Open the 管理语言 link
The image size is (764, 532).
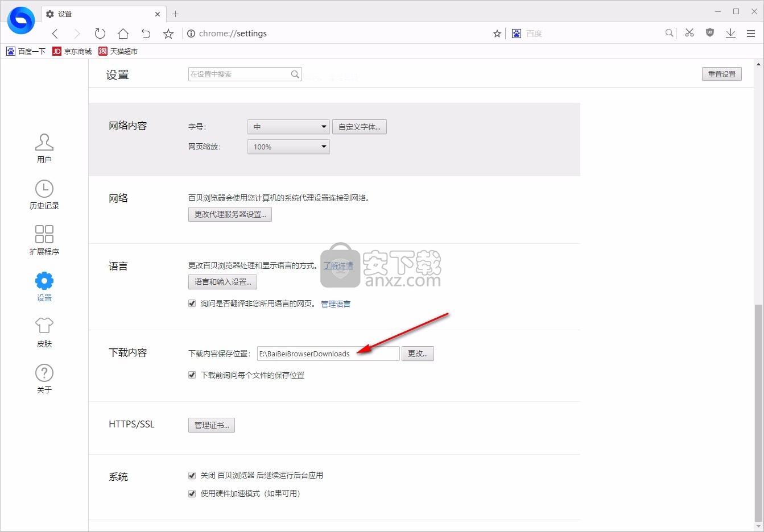coord(336,304)
